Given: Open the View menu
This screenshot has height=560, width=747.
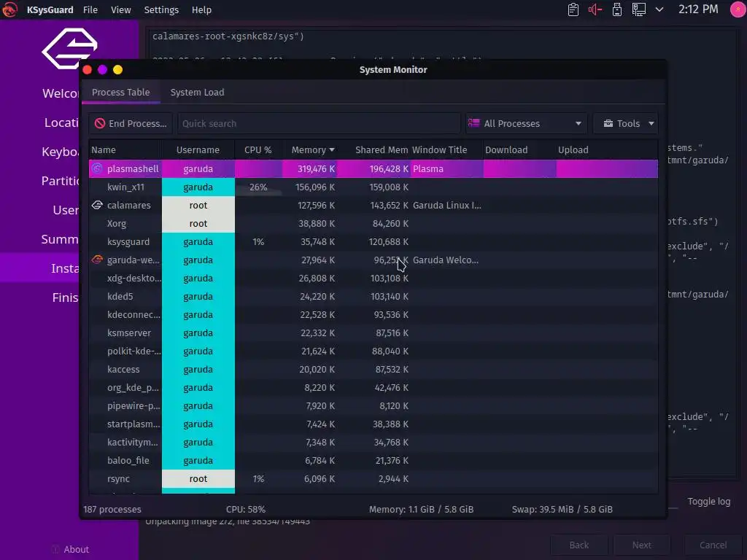Looking at the screenshot, I should click(x=120, y=9).
